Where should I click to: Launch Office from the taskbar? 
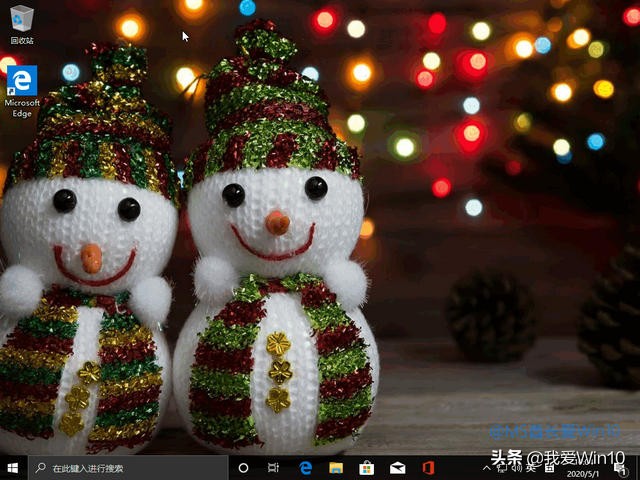click(x=428, y=468)
